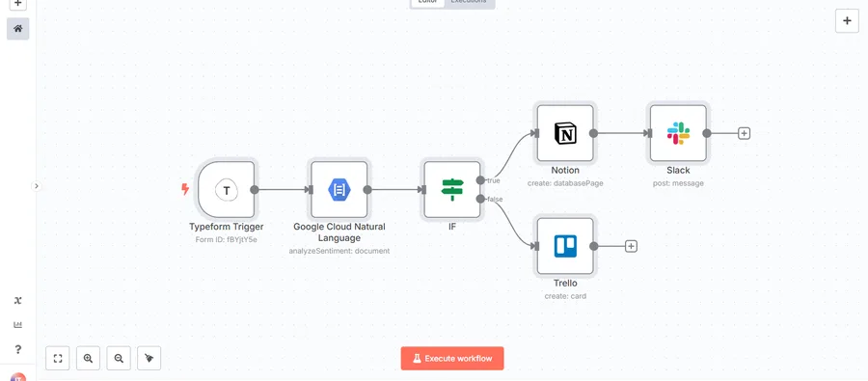Click the Execute workflow button
Screen dimensions: 868x381
point(452,358)
